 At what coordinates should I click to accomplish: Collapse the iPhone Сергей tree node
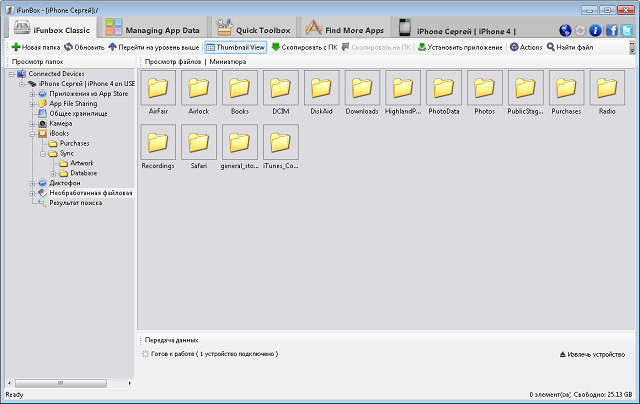tap(22, 84)
